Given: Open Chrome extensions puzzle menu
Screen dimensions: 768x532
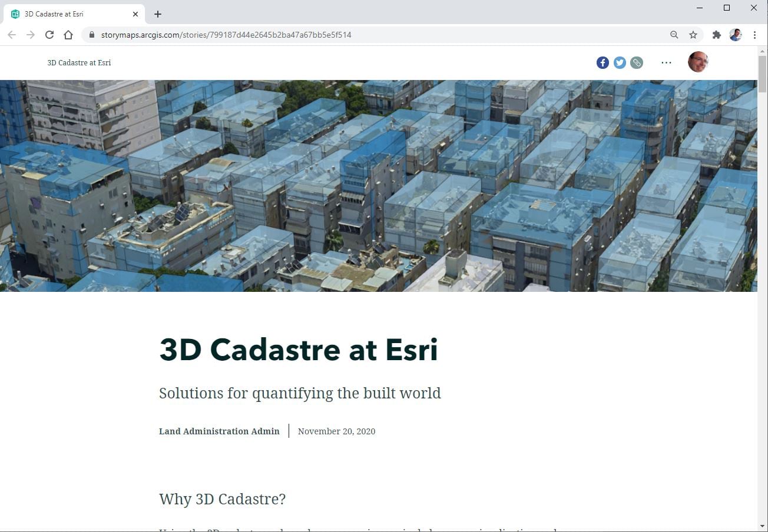Looking at the screenshot, I should click(x=717, y=35).
